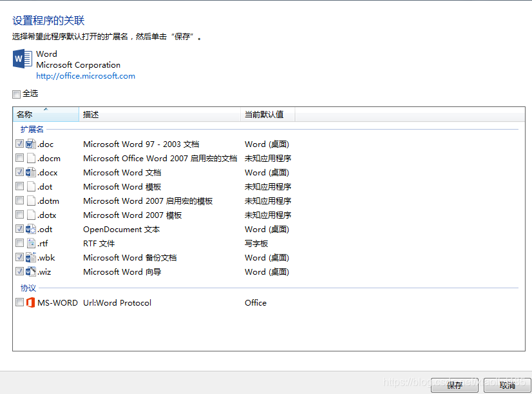The image size is (532, 394).
Task: Collapse the 协议 group header
Action: (28, 288)
